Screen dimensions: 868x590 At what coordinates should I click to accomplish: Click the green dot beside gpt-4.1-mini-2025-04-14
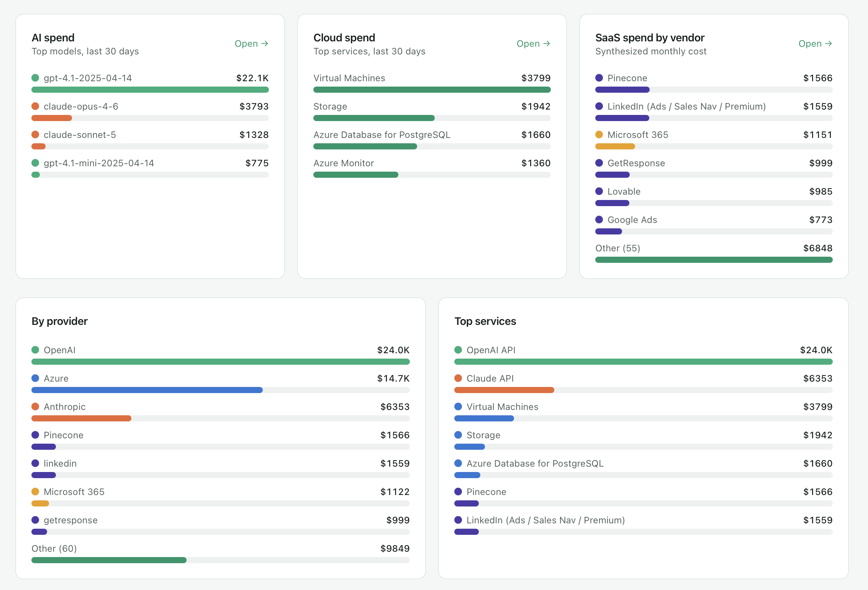click(35, 163)
